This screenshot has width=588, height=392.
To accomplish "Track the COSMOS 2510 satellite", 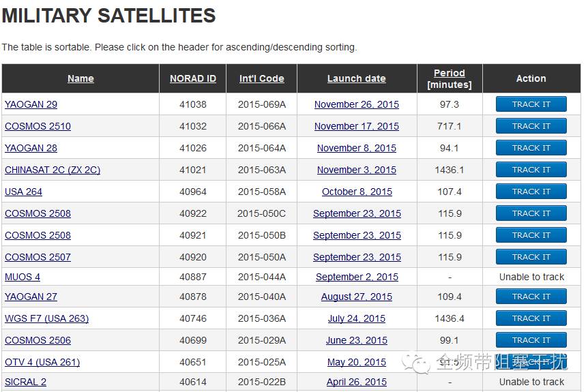I will pyautogui.click(x=531, y=126).
